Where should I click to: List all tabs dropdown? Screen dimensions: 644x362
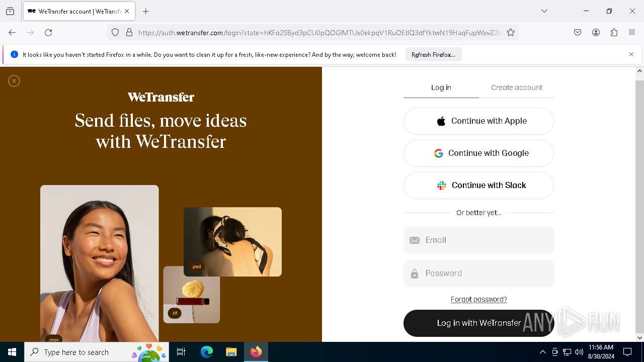544,11
